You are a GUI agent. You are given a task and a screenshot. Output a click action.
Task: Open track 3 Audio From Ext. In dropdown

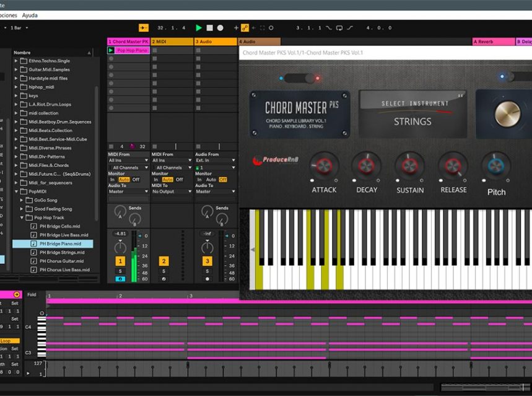coord(215,161)
